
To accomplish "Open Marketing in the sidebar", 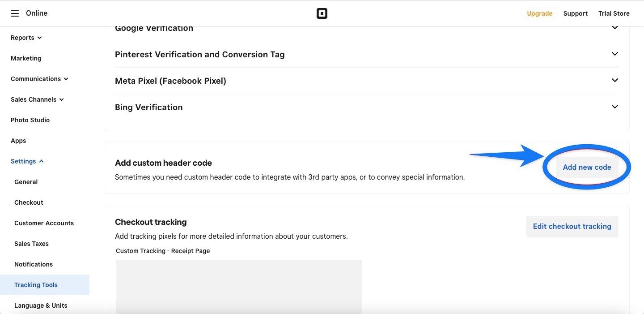I will (26, 58).
